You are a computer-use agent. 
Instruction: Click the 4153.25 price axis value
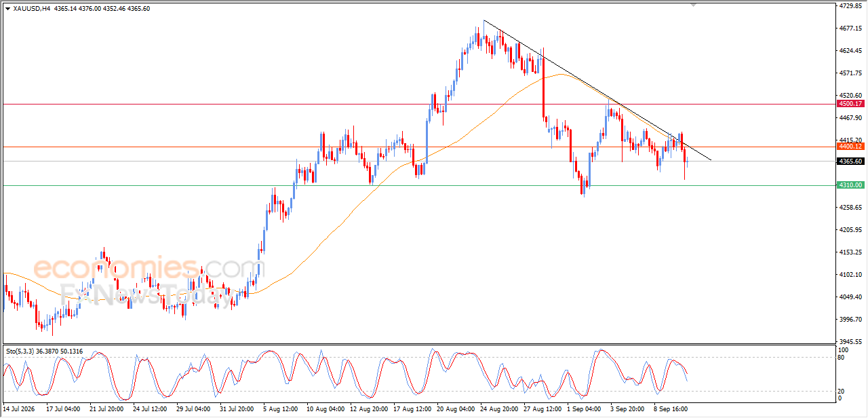tap(850, 252)
